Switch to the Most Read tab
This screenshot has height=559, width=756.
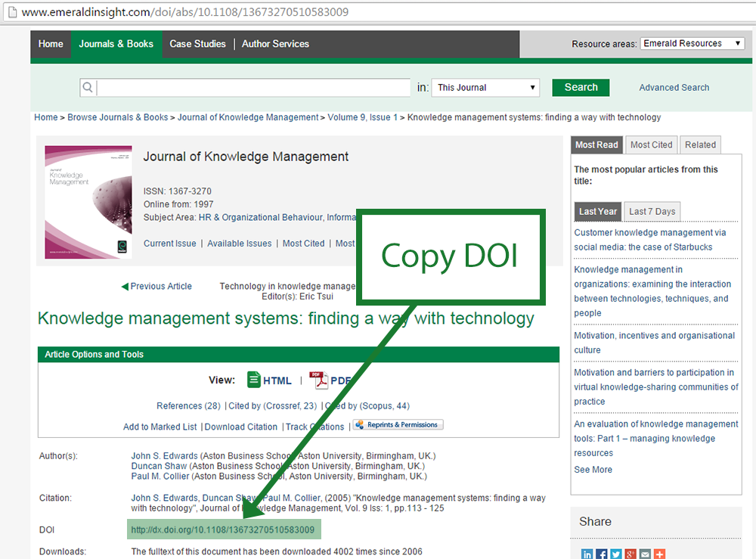click(596, 144)
